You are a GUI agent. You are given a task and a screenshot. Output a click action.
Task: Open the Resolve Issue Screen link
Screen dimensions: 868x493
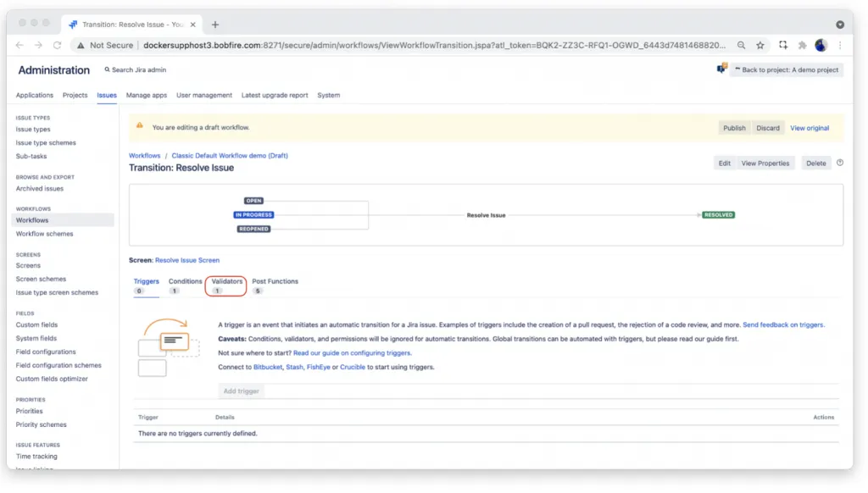click(187, 260)
